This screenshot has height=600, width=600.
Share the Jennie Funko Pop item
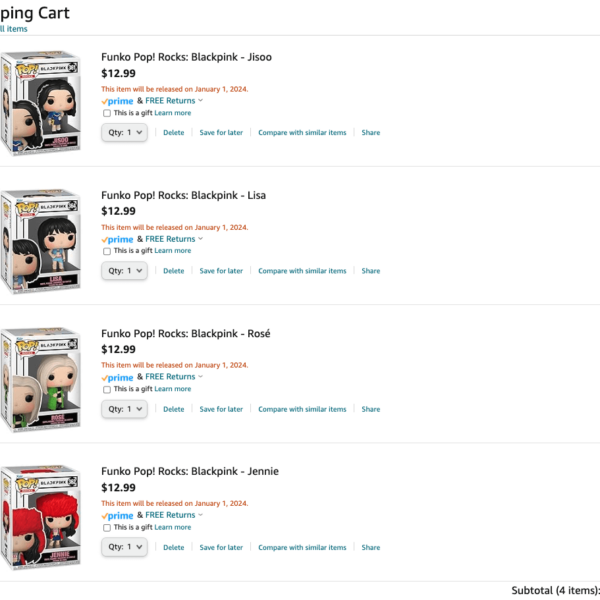coord(371,547)
